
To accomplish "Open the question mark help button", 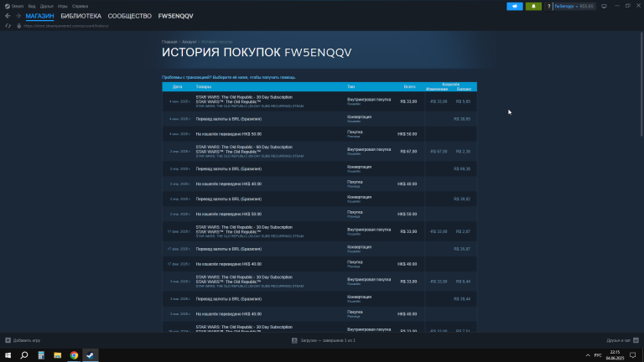I will tap(548, 6).
